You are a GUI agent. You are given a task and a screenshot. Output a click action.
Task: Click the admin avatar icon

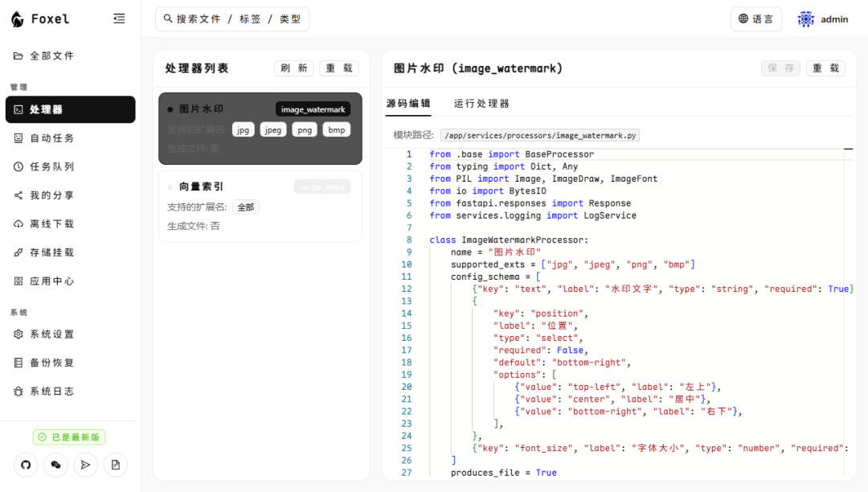coord(805,19)
